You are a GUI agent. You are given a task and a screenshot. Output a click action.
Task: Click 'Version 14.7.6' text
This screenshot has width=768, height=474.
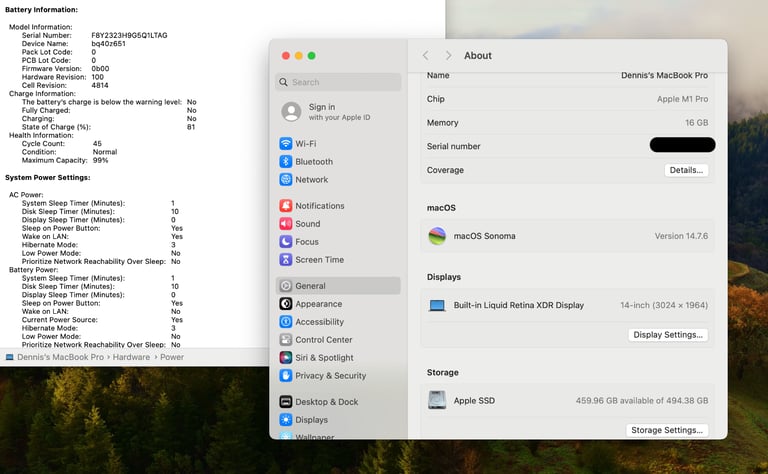681,236
